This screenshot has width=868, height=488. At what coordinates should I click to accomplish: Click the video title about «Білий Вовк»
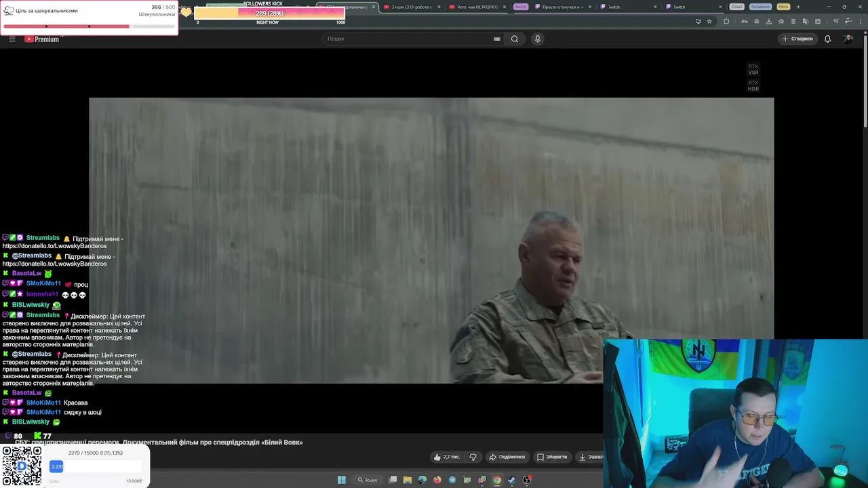(x=159, y=442)
